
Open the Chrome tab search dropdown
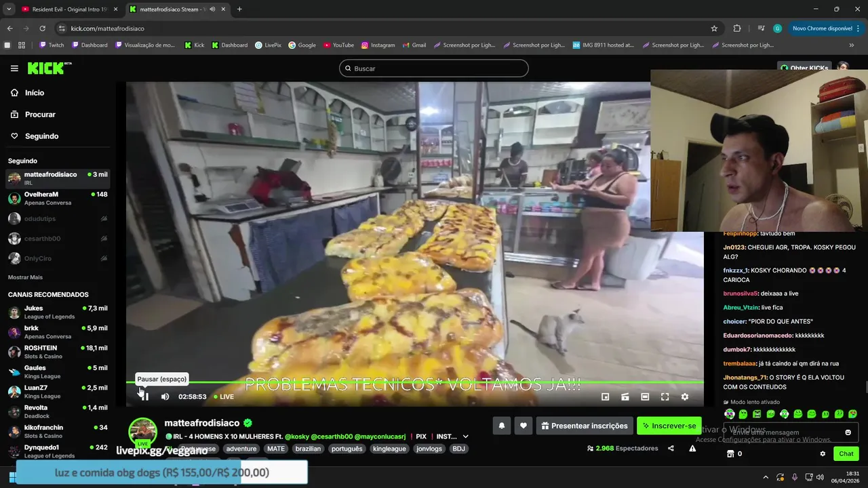9,9
